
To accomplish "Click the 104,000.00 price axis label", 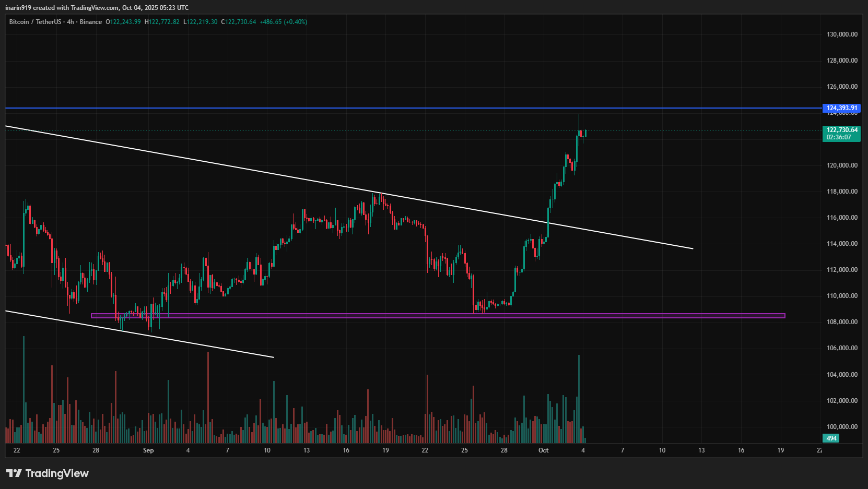I will [x=842, y=375].
